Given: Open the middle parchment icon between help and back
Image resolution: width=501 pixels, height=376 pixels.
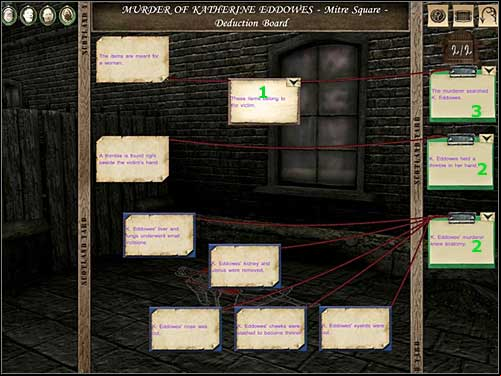Looking at the screenshot, I should (462, 15).
